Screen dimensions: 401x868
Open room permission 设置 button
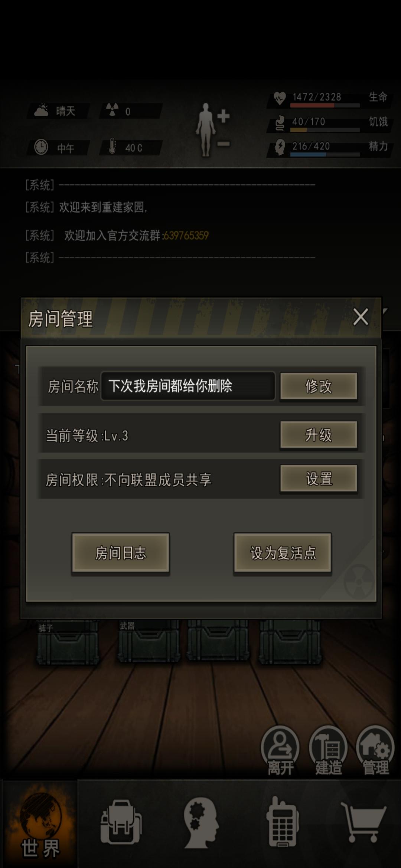point(319,479)
